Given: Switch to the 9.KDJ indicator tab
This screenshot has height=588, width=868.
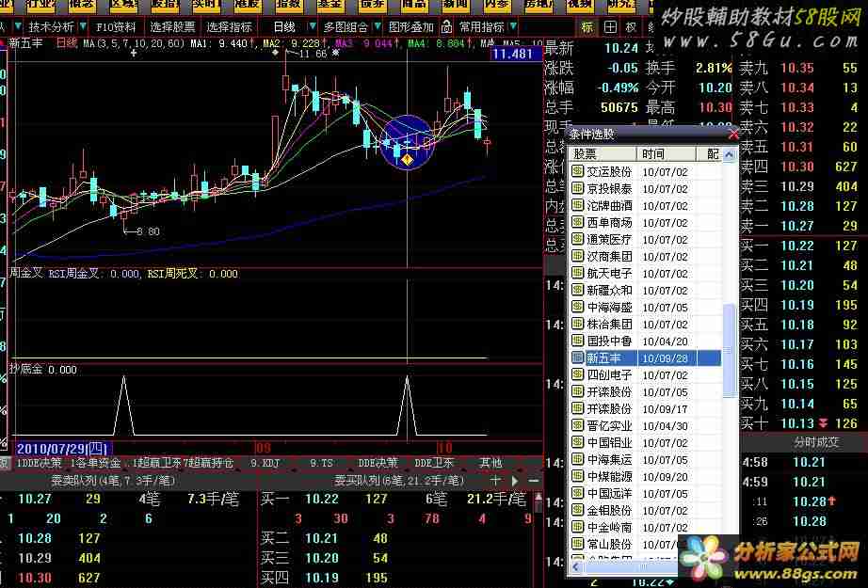Looking at the screenshot, I should 265,463.
